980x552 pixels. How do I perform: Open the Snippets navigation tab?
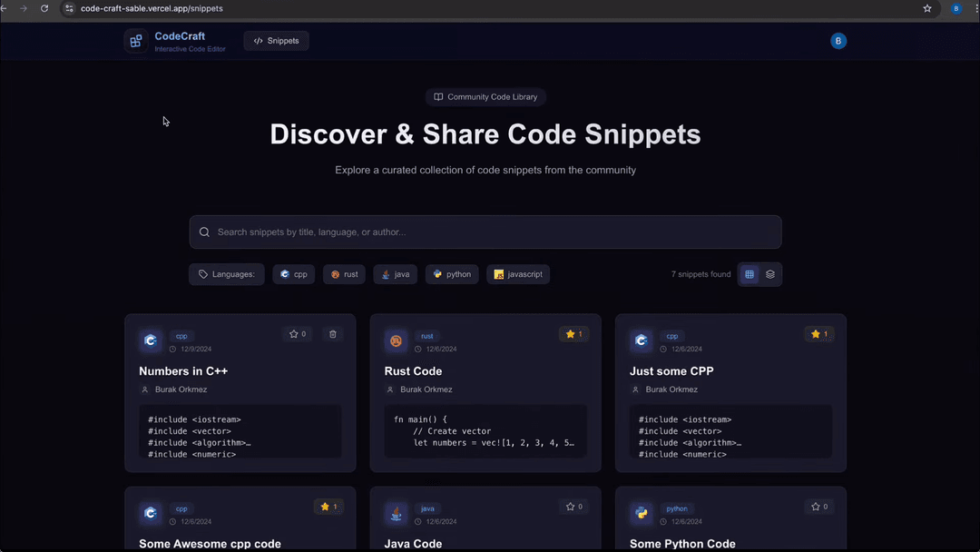click(277, 41)
